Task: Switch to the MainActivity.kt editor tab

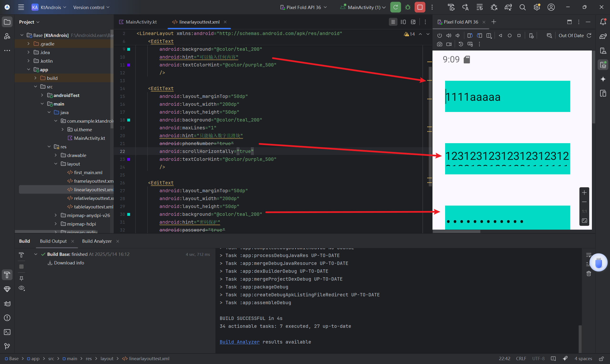Action: pos(138,22)
